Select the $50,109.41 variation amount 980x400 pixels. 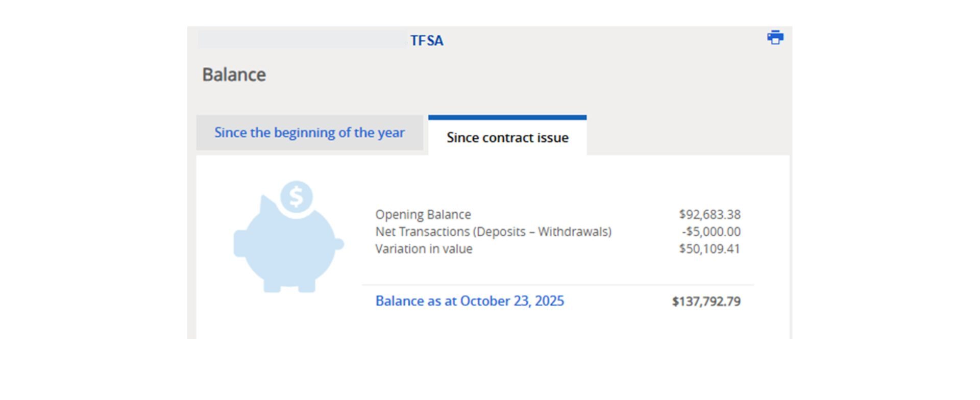tap(709, 249)
